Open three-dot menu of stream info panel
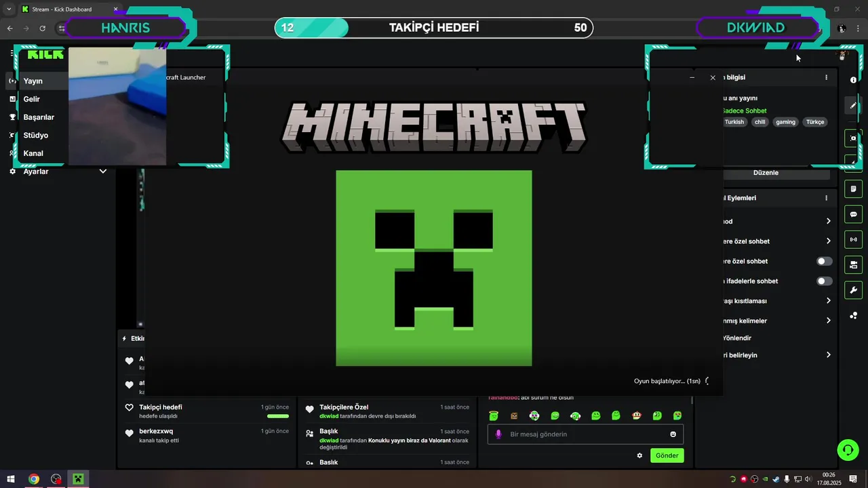This screenshot has width=868, height=488. [x=826, y=77]
